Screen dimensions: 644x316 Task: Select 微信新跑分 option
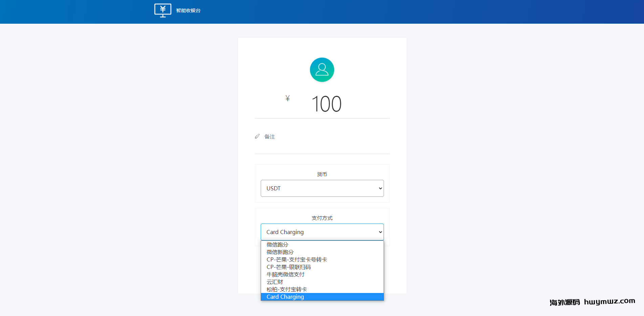point(322,252)
